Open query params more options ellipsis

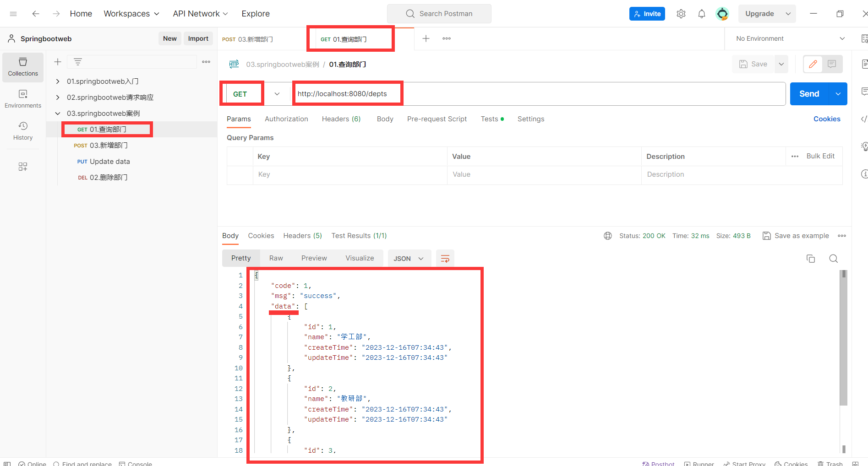pos(795,157)
